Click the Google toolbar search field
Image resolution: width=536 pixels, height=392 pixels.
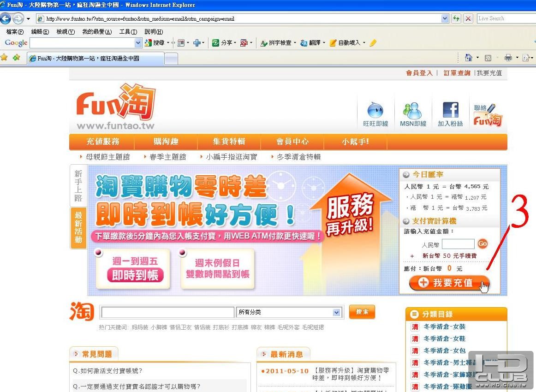click(x=82, y=43)
